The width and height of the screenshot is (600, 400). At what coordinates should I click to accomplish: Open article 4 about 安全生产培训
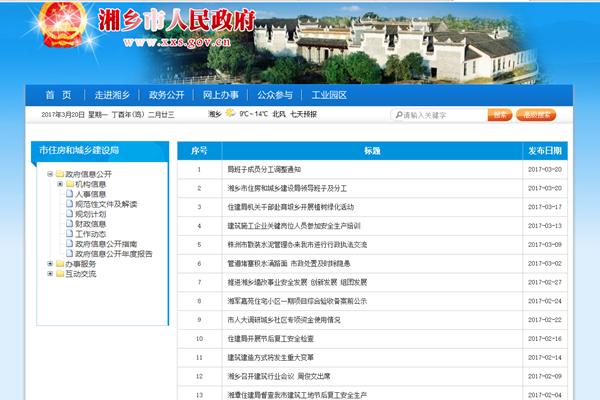pos(294,226)
